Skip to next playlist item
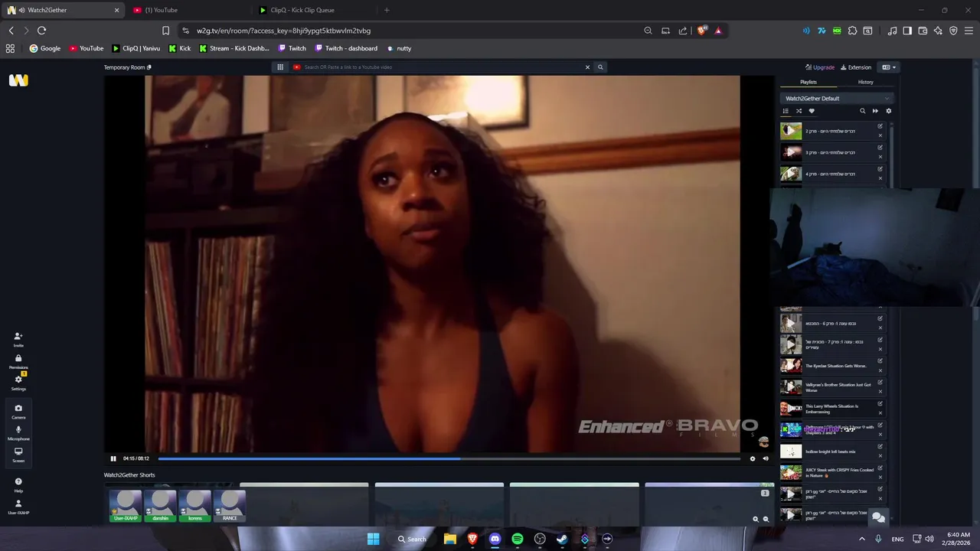Viewport: 980px width, 551px height. click(875, 111)
